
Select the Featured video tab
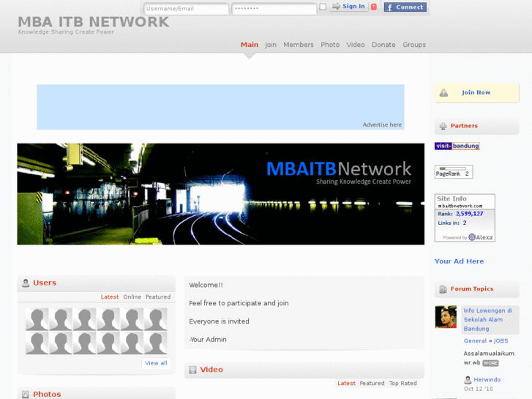pos(372,383)
